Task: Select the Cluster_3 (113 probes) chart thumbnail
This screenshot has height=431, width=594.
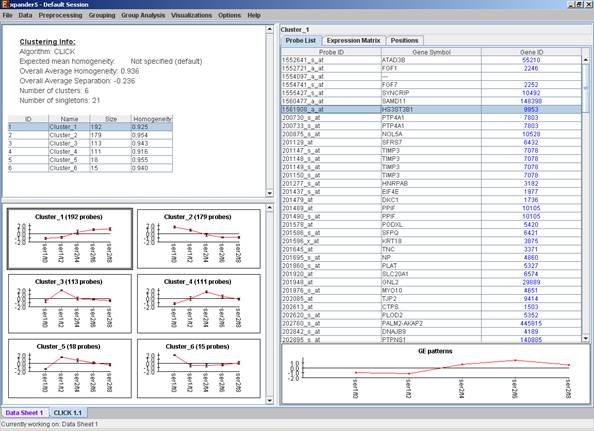Action: pyautogui.click(x=70, y=304)
